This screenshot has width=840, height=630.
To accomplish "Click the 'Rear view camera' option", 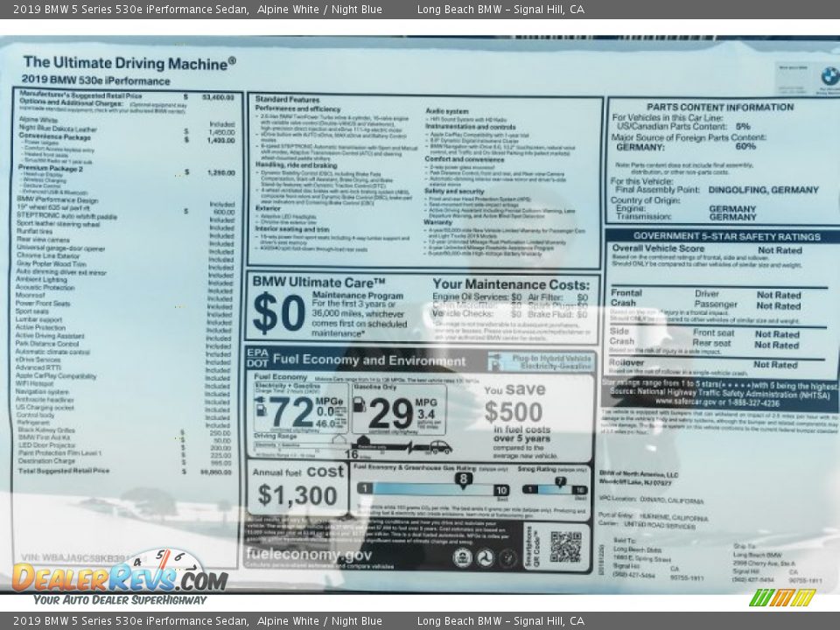I will [43, 240].
